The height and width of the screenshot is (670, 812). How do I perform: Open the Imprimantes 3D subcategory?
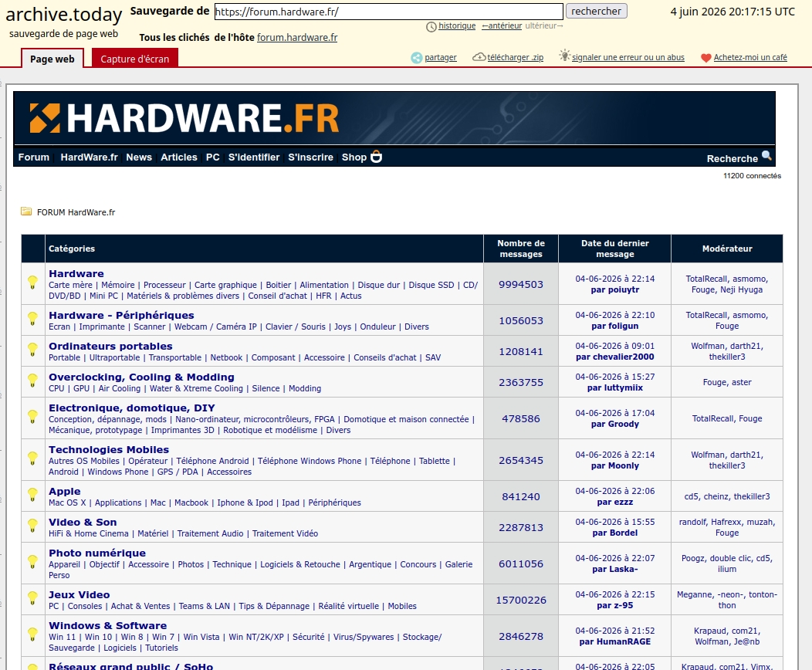point(182,430)
